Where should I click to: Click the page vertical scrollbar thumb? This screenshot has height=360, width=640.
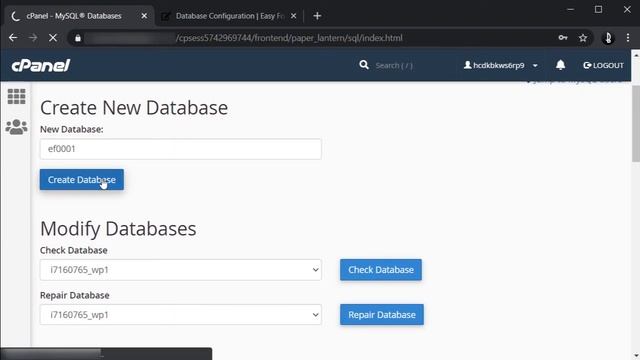(x=636, y=124)
